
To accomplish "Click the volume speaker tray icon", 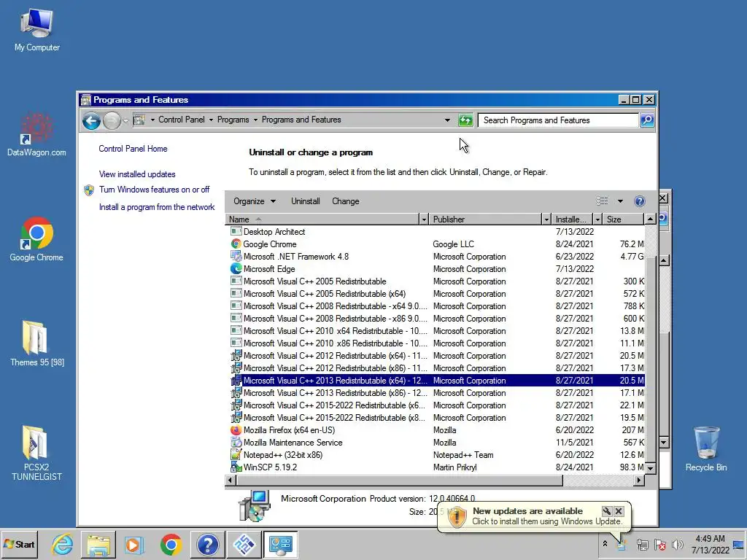I will (677, 544).
